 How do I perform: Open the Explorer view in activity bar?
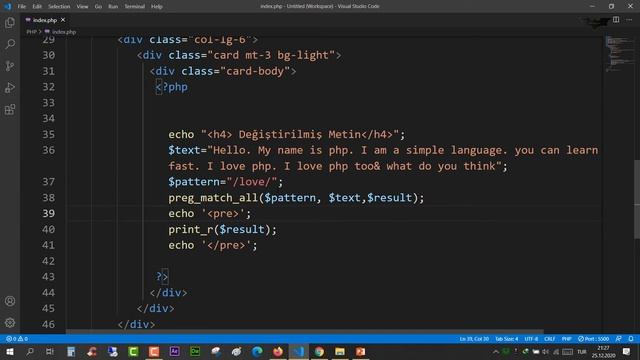[10, 23]
